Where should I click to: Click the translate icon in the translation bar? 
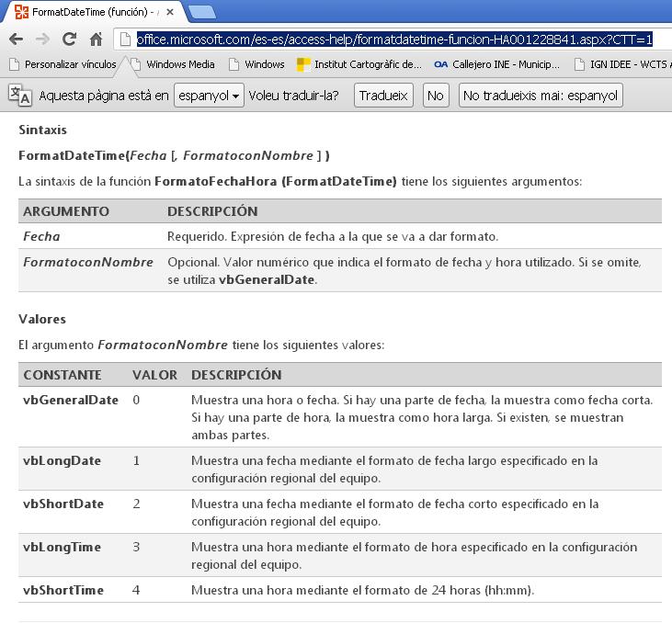[x=19, y=96]
